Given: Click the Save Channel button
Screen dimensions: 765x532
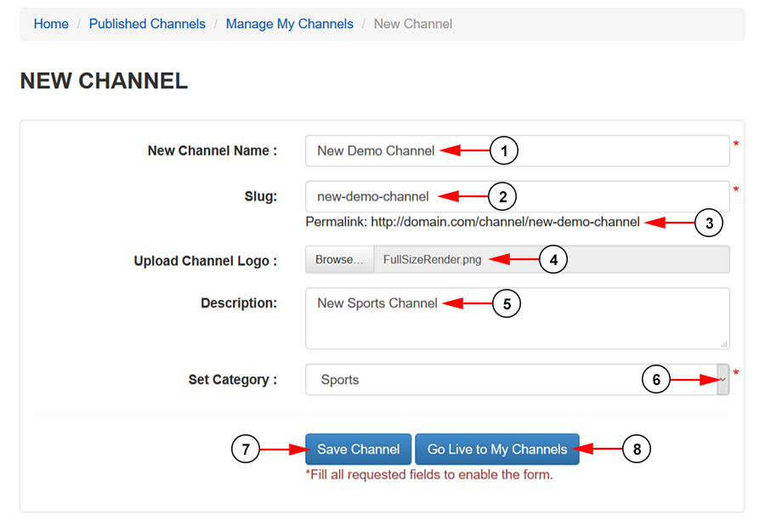Looking at the screenshot, I should 358,449.
